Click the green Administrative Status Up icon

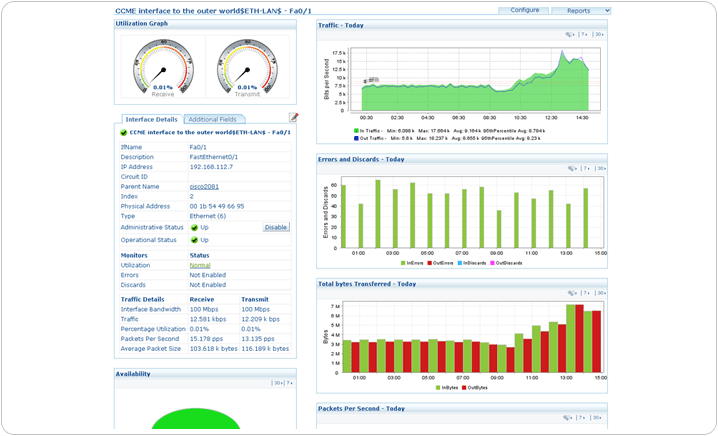click(x=194, y=227)
